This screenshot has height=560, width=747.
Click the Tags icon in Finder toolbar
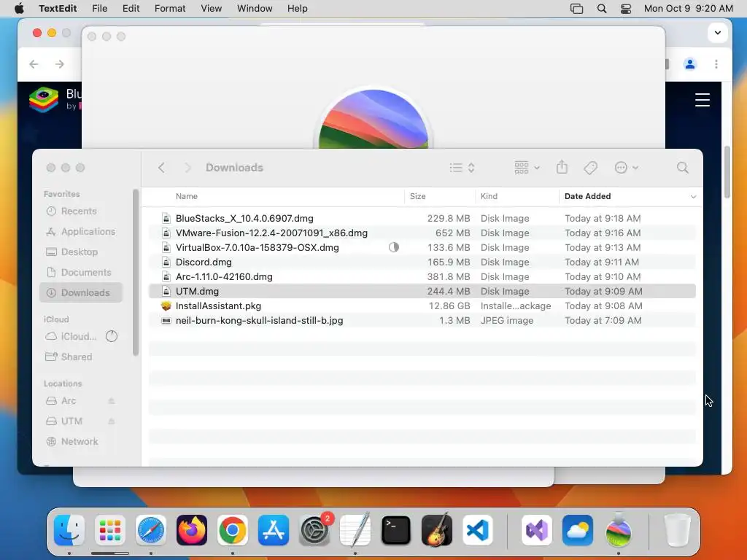click(x=590, y=168)
